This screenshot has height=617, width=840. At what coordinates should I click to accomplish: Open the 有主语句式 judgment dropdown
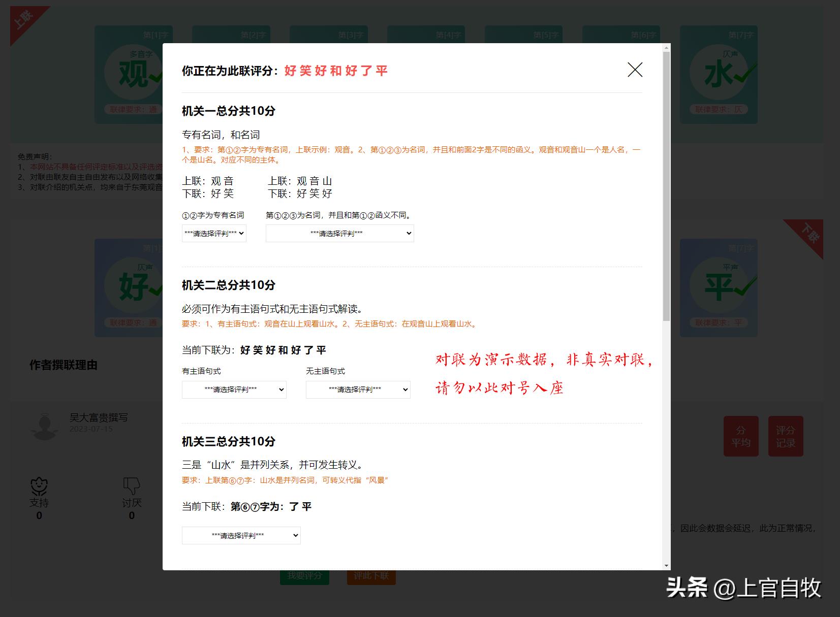[x=234, y=390]
